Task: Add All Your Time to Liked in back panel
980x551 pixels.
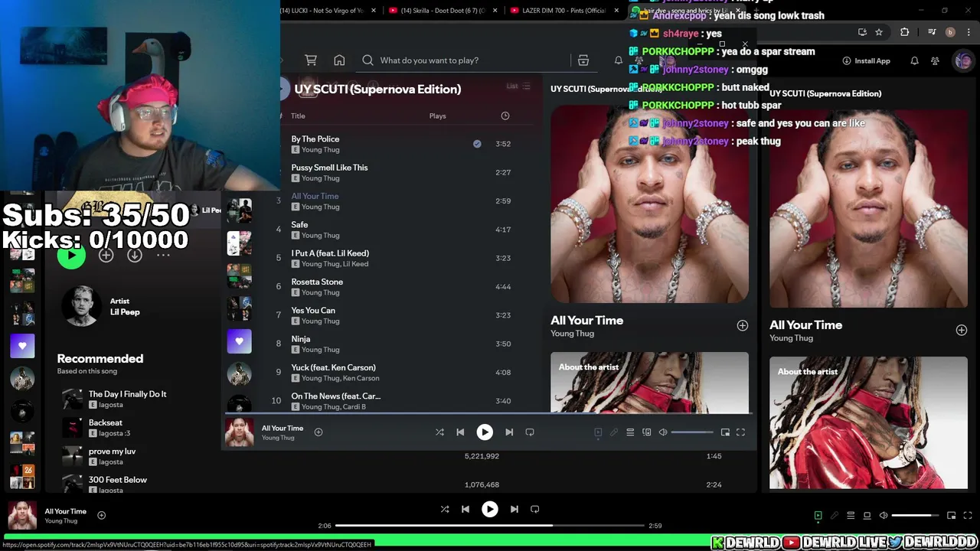Action: click(x=961, y=330)
